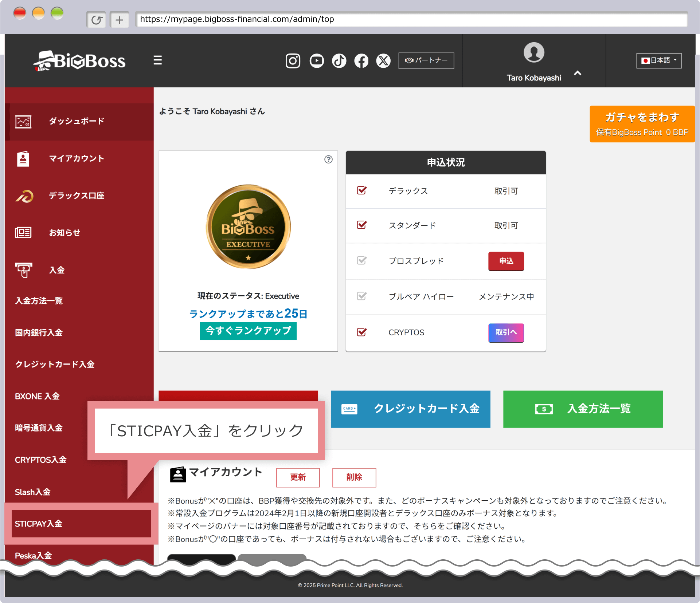This screenshot has width=700, height=603.
Task: Open the YouTube channel icon
Action: tap(316, 61)
